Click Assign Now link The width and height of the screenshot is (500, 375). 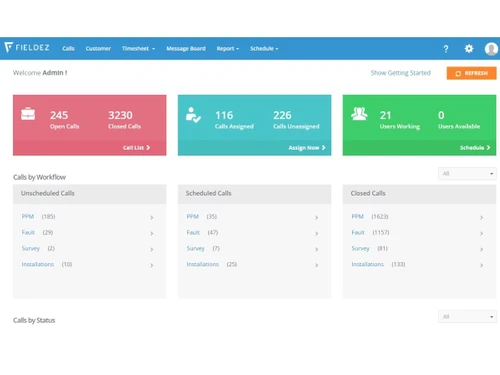tap(307, 148)
